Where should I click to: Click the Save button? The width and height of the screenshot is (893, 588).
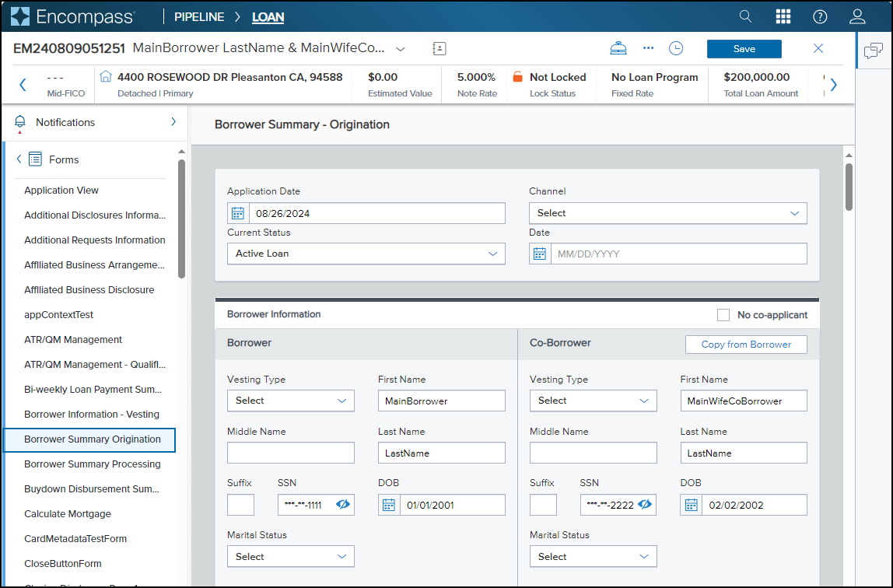point(744,49)
